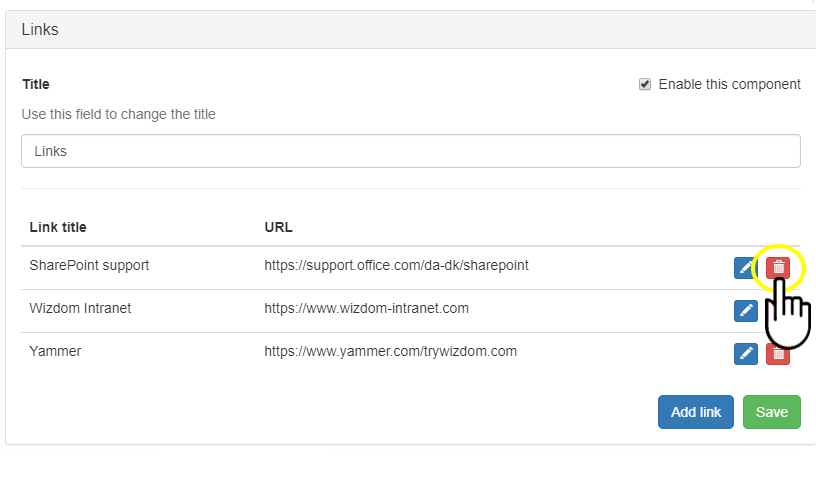Click the wizdom-intranet.com URL cell
The width and height of the screenshot is (816, 492).
[x=366, y=308]
